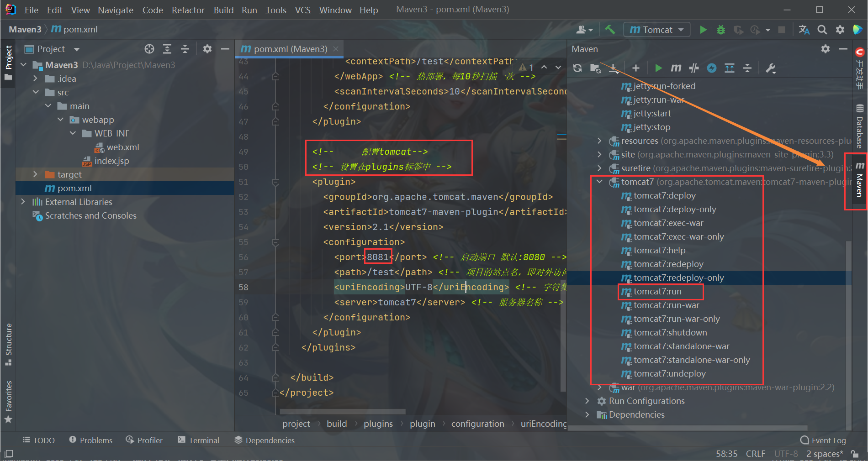Expand the resources plugin node
Viewport: 868px width, 461px height.
(599, 141)
